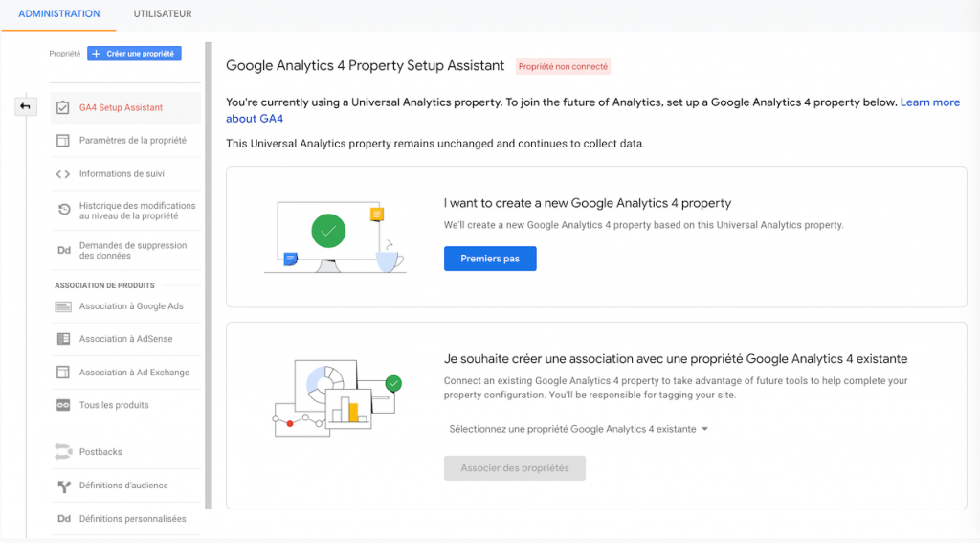Click the Premiers pas button
The image size is (980, 543).
click(490, 259)
